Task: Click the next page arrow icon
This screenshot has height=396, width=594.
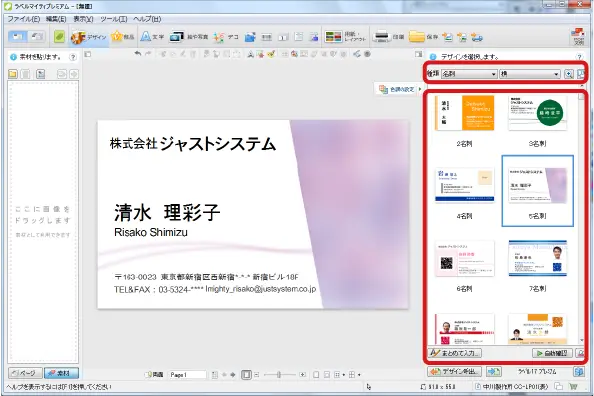Action: coord(233,375)
